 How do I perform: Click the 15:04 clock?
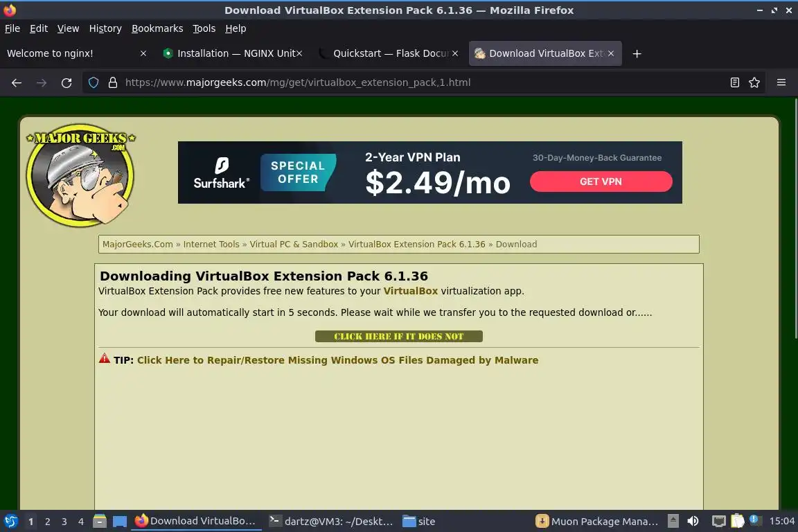pyautogui.click(x=781, y=522)
